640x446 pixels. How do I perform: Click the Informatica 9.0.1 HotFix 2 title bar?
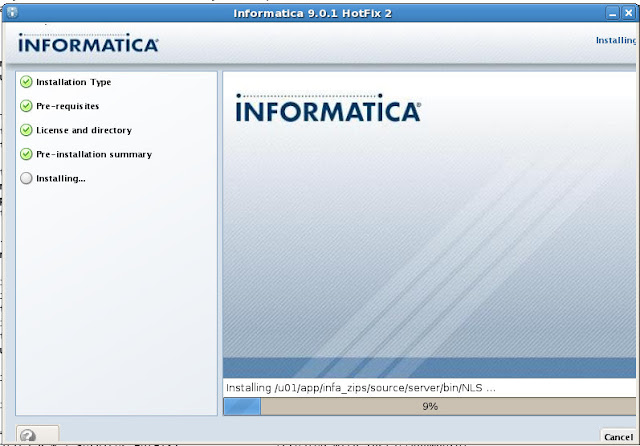319,13
